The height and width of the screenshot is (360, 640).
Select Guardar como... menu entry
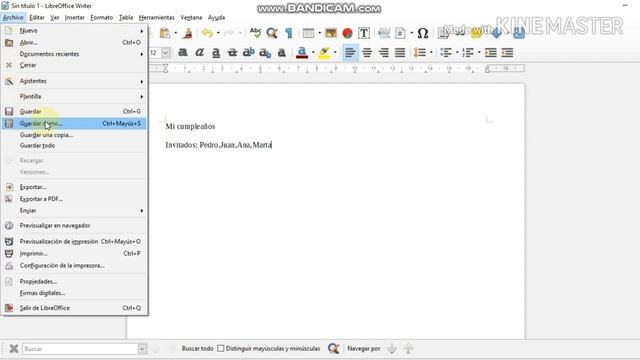(74, 123)
